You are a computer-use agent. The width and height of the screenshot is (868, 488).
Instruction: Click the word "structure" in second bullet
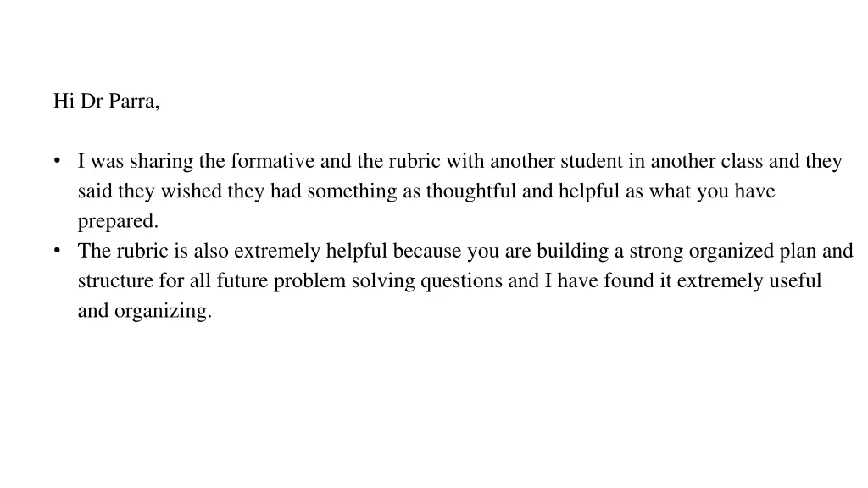click(115, 280)
